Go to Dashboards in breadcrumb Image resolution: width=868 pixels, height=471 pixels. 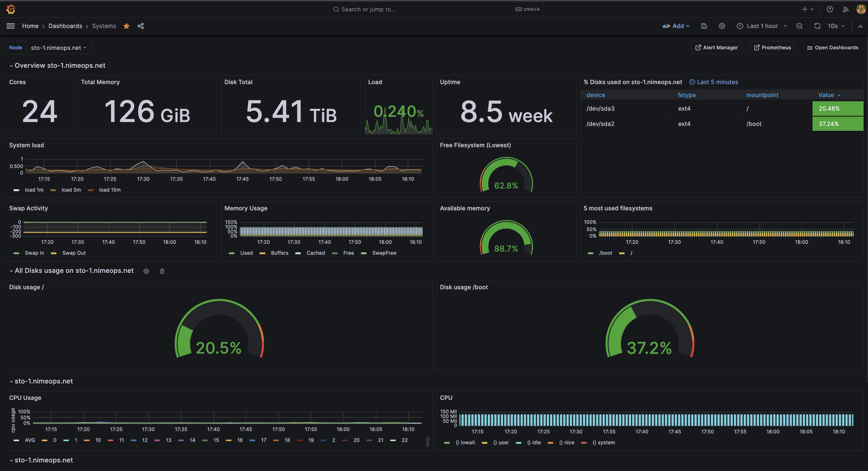pos(65,26)
